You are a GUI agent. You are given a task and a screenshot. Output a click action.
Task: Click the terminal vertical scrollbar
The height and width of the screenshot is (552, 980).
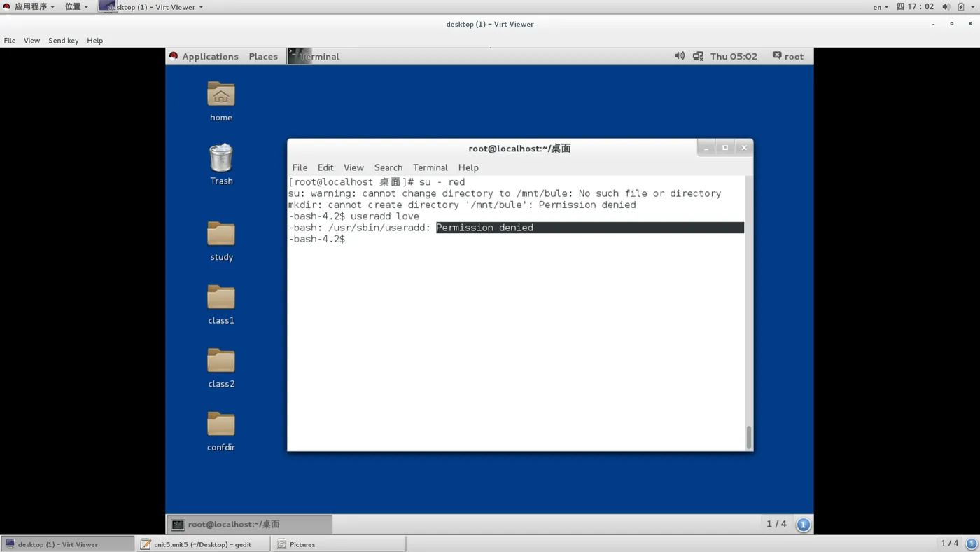click(748, 437)
